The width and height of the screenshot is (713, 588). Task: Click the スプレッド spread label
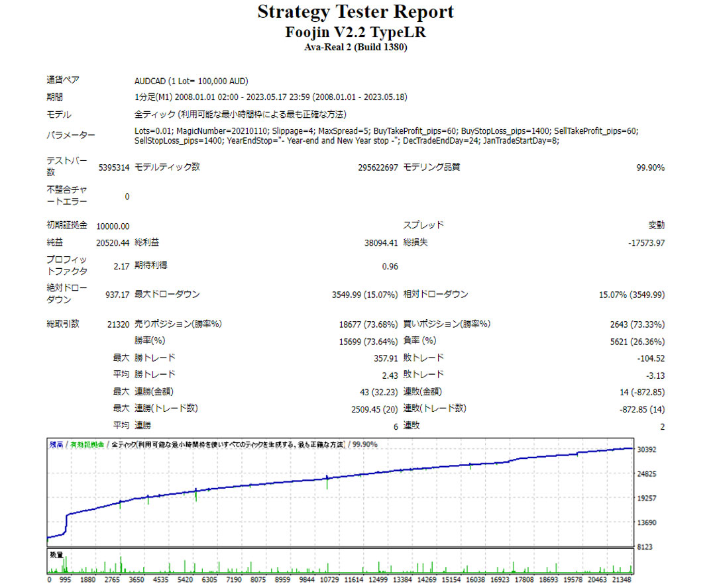click(x=423, y=225)
